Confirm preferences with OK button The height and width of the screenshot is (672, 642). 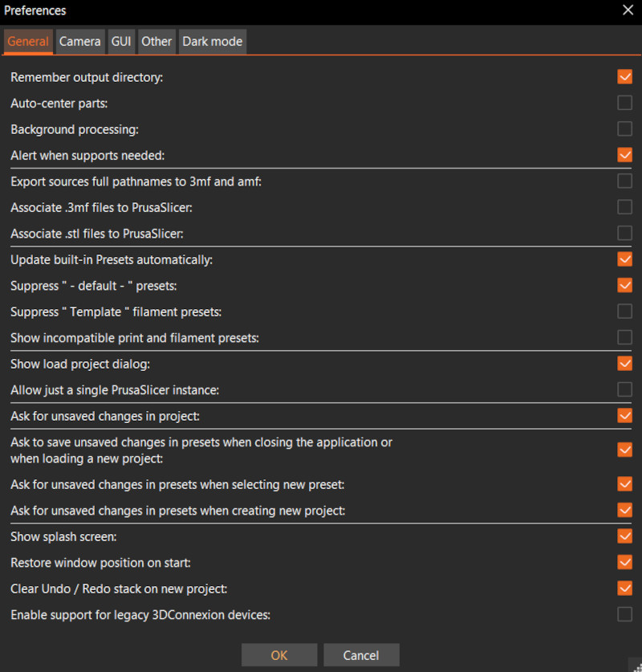click(279, 655)
